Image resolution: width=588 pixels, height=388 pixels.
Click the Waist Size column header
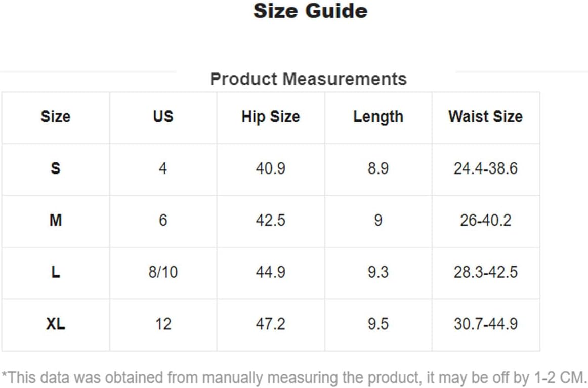coord(486,116)
